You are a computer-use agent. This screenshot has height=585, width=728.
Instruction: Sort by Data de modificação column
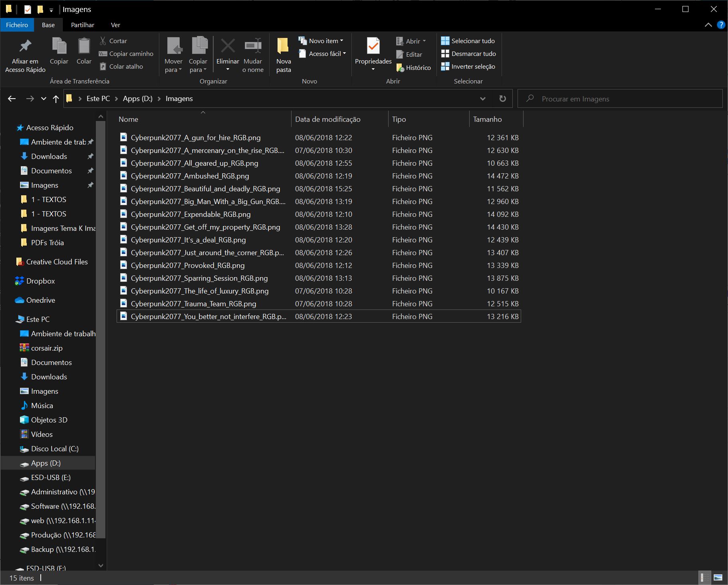click(339, 119)
